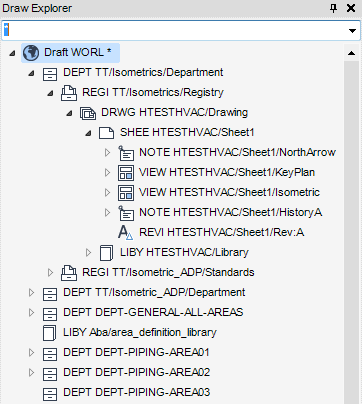
Task: Select LIBY Aba/area_definition_library item
Action: click(x=140, y=332)
